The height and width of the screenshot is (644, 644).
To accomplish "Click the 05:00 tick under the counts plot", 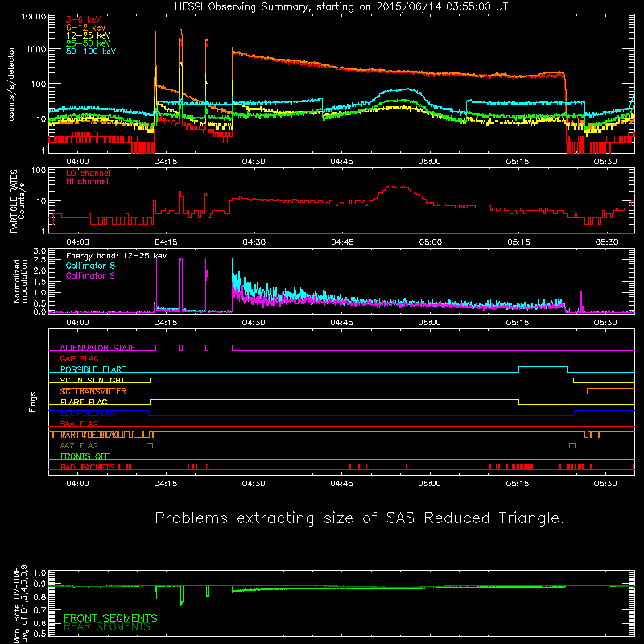I will [x=430, y=162].
